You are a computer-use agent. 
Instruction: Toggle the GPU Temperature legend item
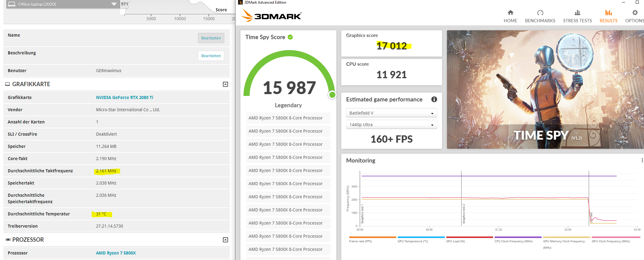(x=421, y=239)
